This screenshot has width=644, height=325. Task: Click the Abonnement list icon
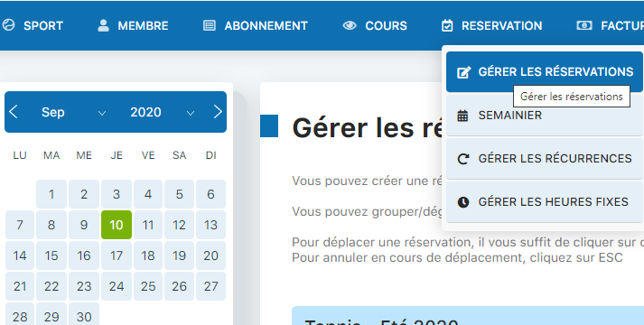pos(210,25)
